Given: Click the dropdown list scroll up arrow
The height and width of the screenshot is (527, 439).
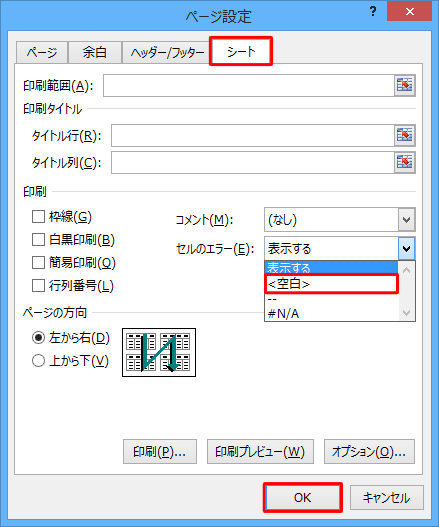Looking at the screenshot, I should pos(406,270).
